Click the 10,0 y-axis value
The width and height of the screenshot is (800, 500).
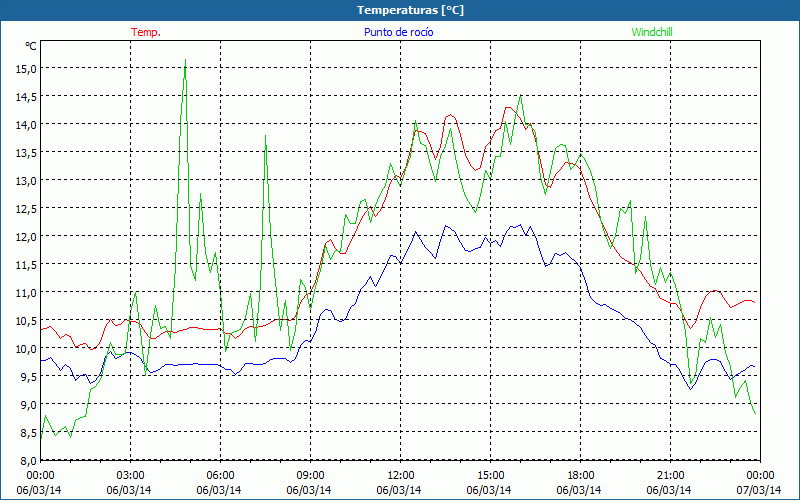[26, 349]
